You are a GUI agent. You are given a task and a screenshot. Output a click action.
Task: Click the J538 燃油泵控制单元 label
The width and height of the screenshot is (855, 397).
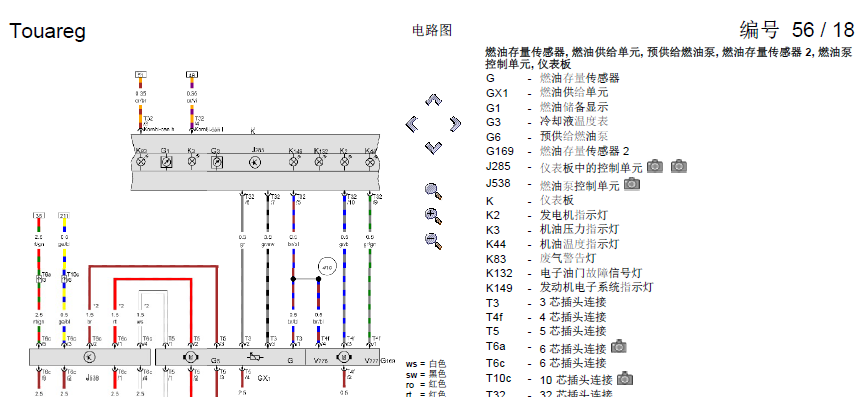click(x=553, y=184)
